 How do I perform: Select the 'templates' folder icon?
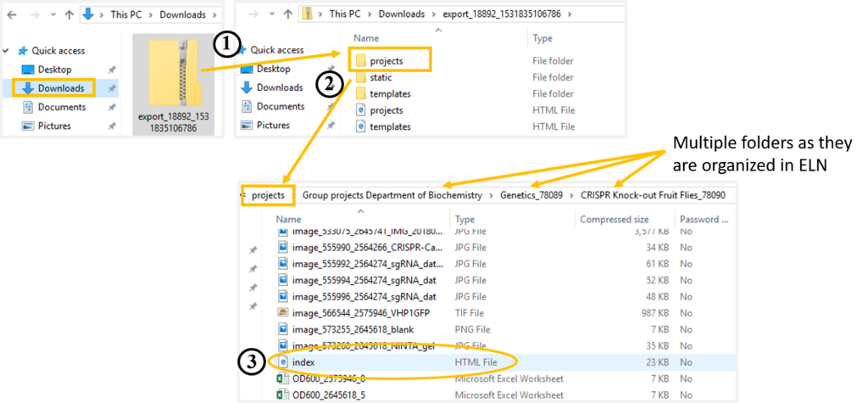click(361, 93)
